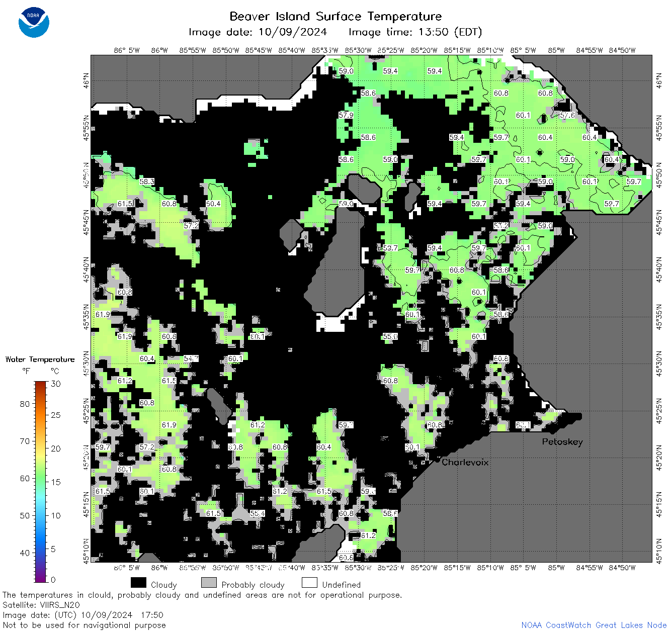
Task: Click the Petoskey location dot marker
Action: 552,431
